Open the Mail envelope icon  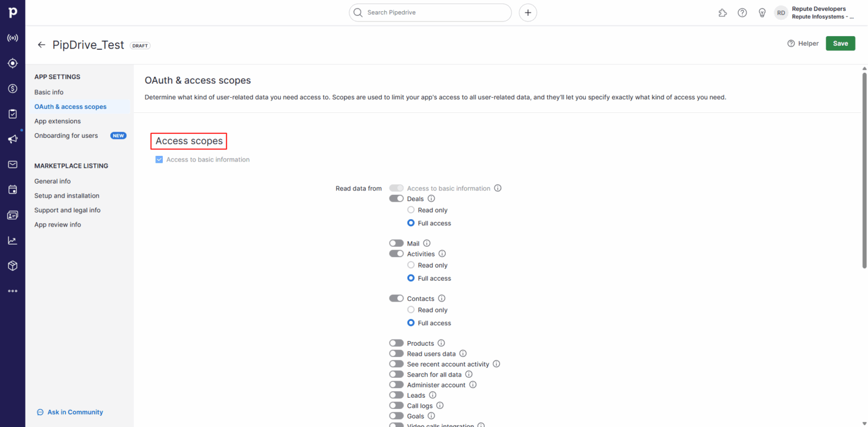click(x=12, y=164)
